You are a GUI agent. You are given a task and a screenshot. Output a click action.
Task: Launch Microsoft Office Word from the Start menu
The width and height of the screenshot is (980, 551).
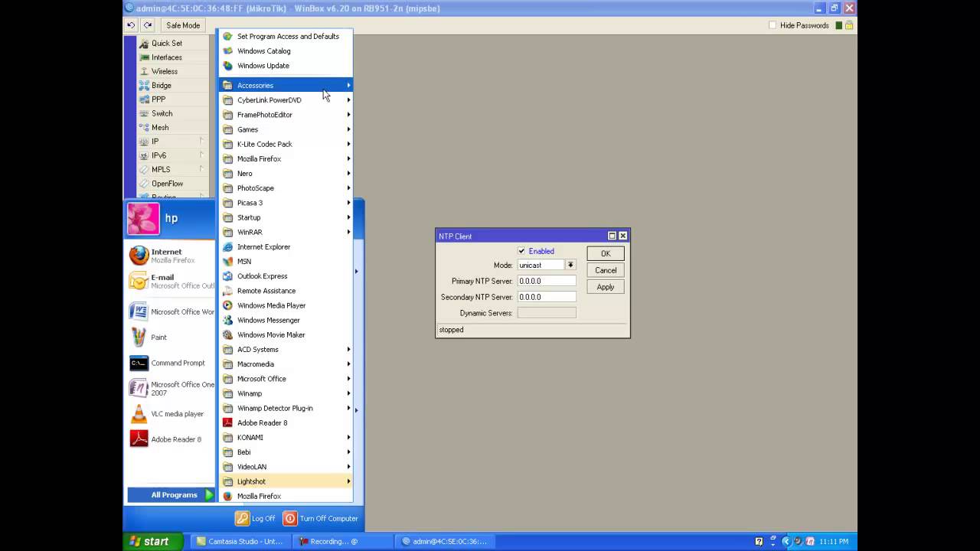tap(170, 311)
